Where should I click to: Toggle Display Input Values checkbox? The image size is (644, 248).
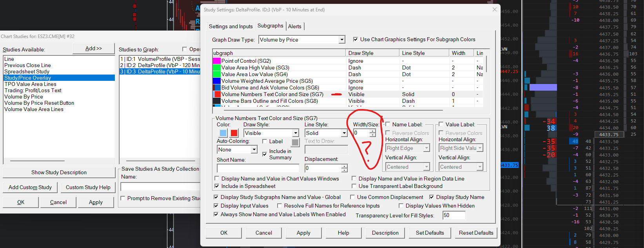(216, 206)
